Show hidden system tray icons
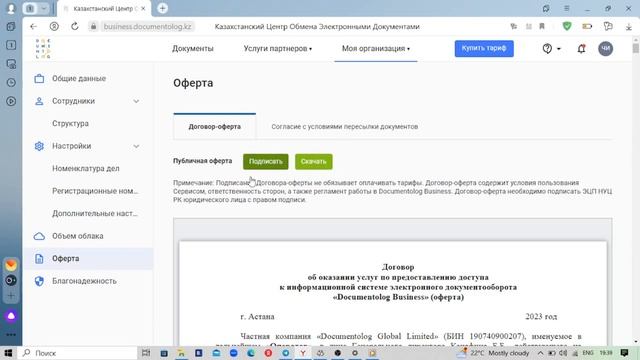 pyautogui.click(x=540, y=353)
